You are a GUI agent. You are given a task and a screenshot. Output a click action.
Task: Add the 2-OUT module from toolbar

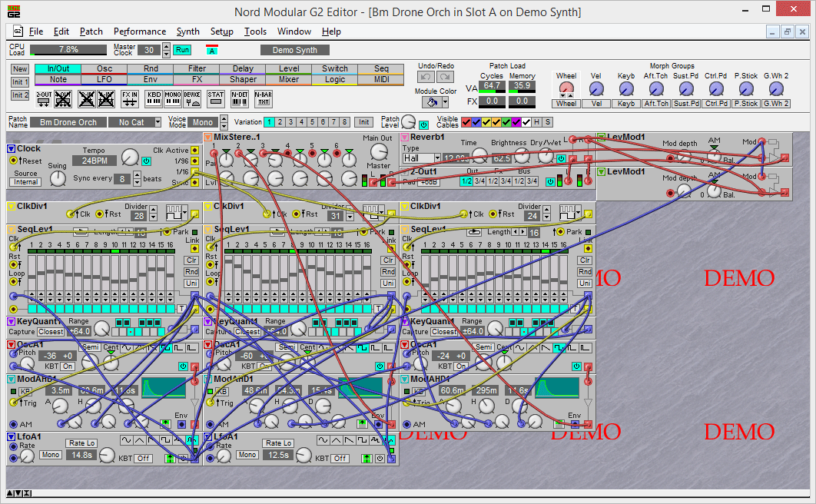point(44,98)
